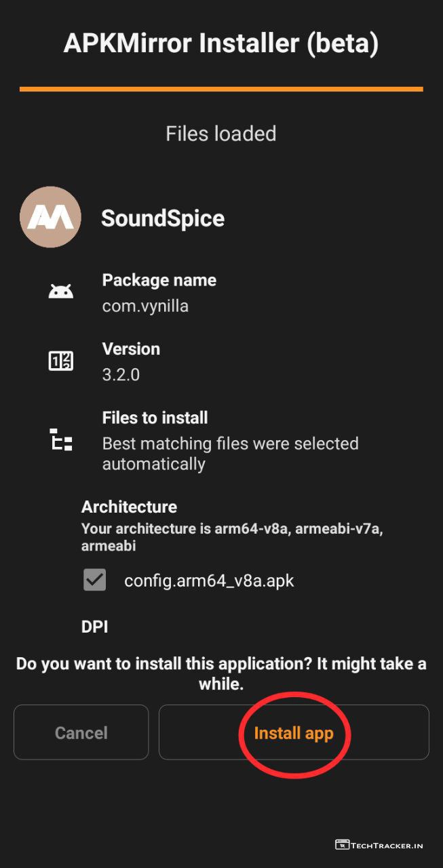
Task: Tap the Files to install heading
Action: click(155, 418)
